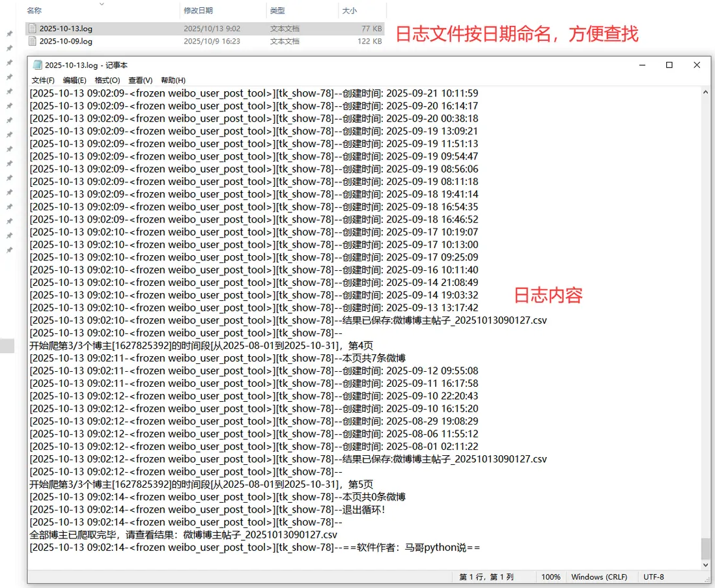The width and height of the screenshot is (715, 588).
Task: Click log line with 创建时间: 2025-09-16 10:11:40
Action: [x=254, y=270]
